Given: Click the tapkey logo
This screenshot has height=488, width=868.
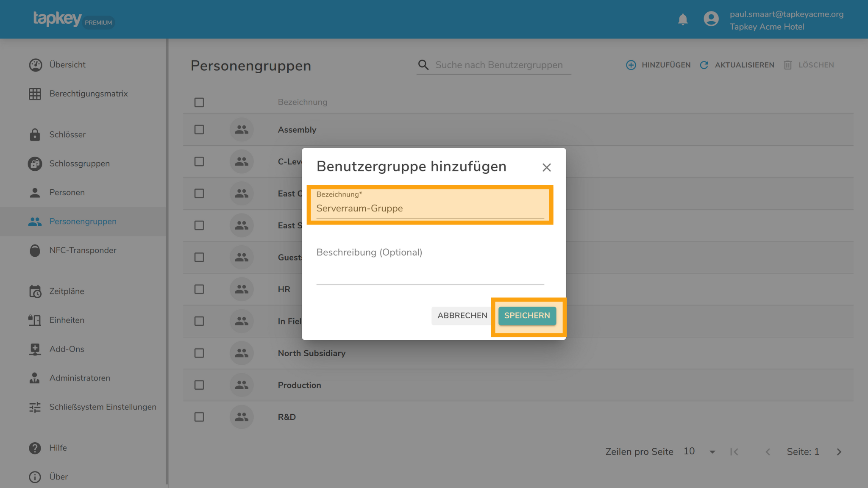Looking at the screenshot, I should pyautogui.click(x=58, y=19).
